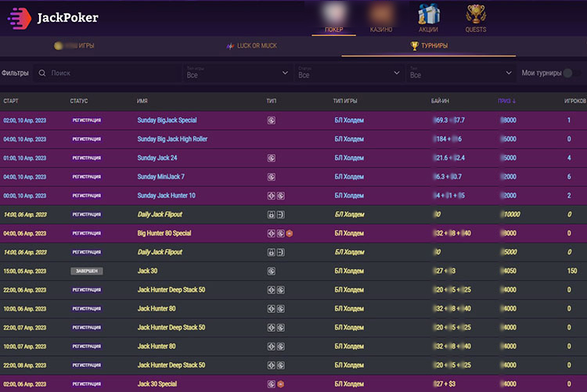Select the Турниры tab
The image size is (587, 392).
429,46
